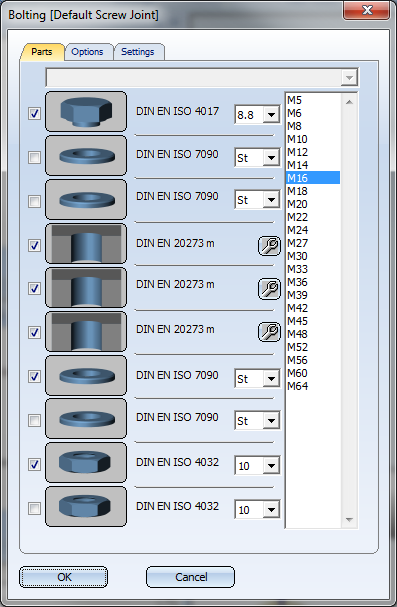397x607 pixels.
Task: Click the last hex nut image at bottom
Action: [x=86, y=507]
